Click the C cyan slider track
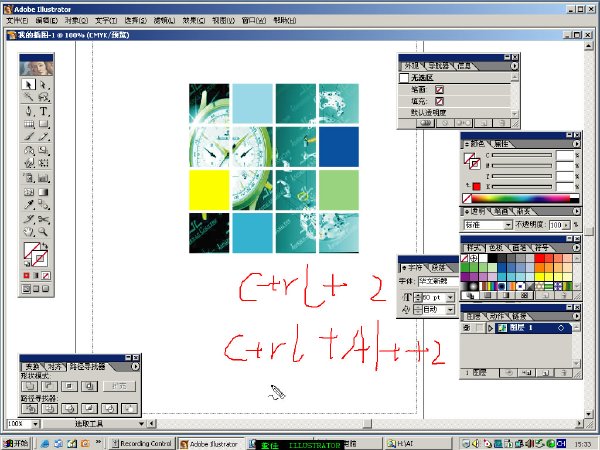 pyautogui.click(x=522, y=155)
